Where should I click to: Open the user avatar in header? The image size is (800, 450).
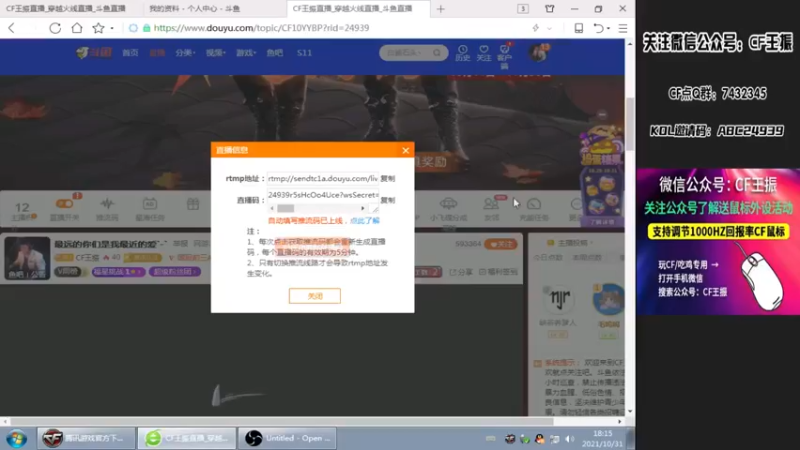[x=538, y=53]
